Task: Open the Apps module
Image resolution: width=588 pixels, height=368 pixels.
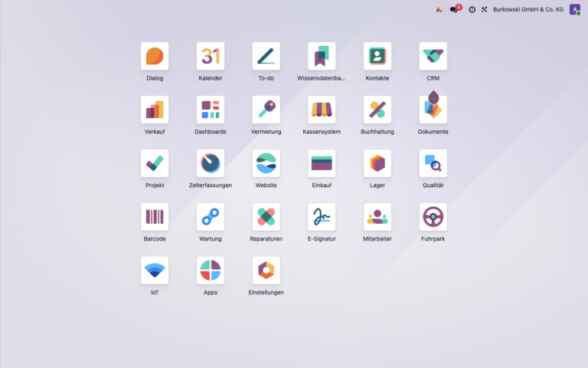Action: (x=211, y=271)
